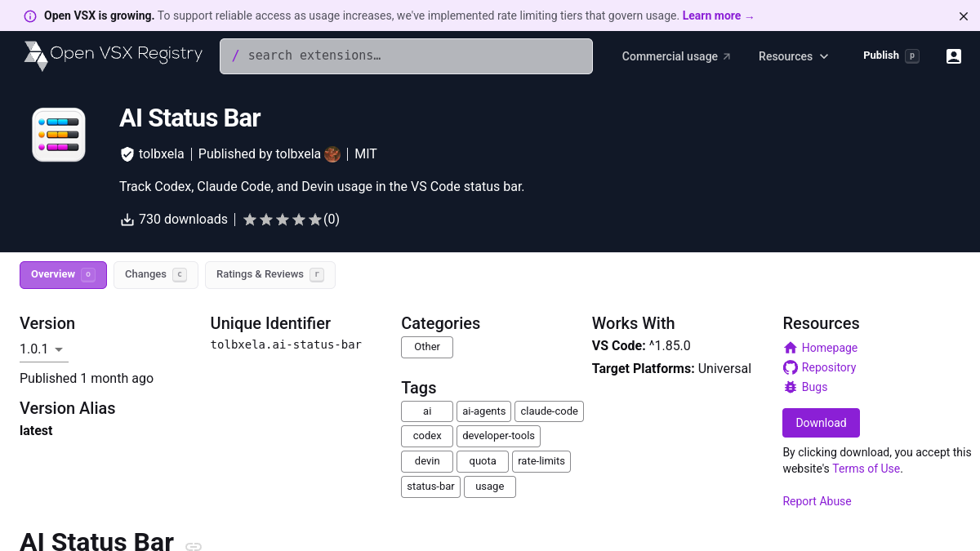This screenshot has width=980, height=551.
Task: Click the publisher avatar next to tolbxela
Action: [x=332, y=153]
